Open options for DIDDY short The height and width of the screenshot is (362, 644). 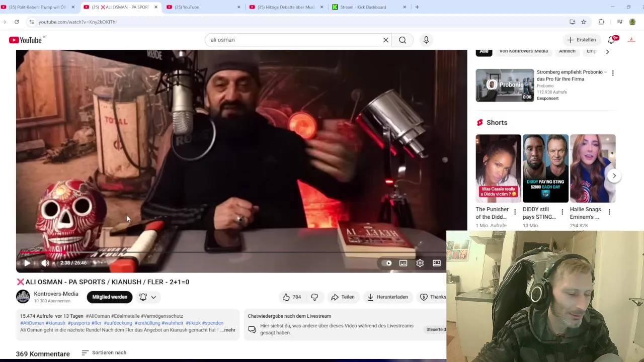click(x=562, y=212)
